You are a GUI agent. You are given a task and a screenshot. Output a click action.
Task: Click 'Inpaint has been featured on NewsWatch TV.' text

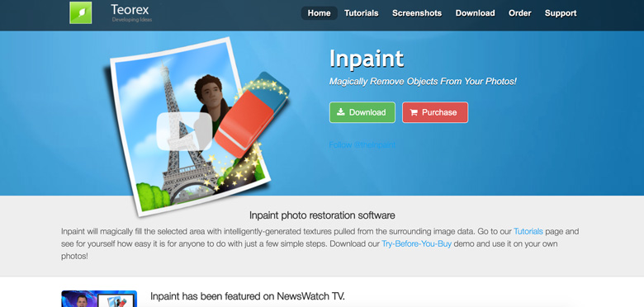248,296
